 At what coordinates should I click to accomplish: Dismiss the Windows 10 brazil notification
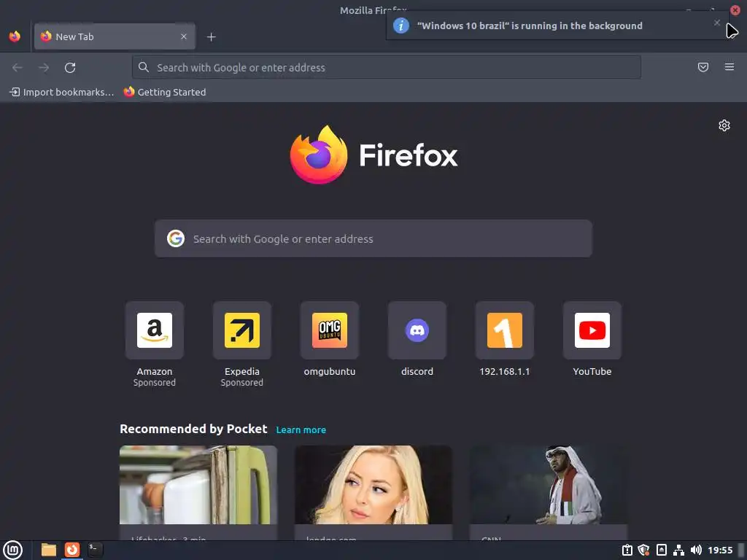(717, 23)
